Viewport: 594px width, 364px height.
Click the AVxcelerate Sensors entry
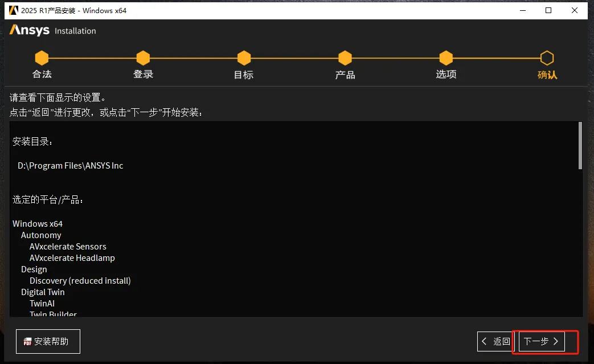68,247
